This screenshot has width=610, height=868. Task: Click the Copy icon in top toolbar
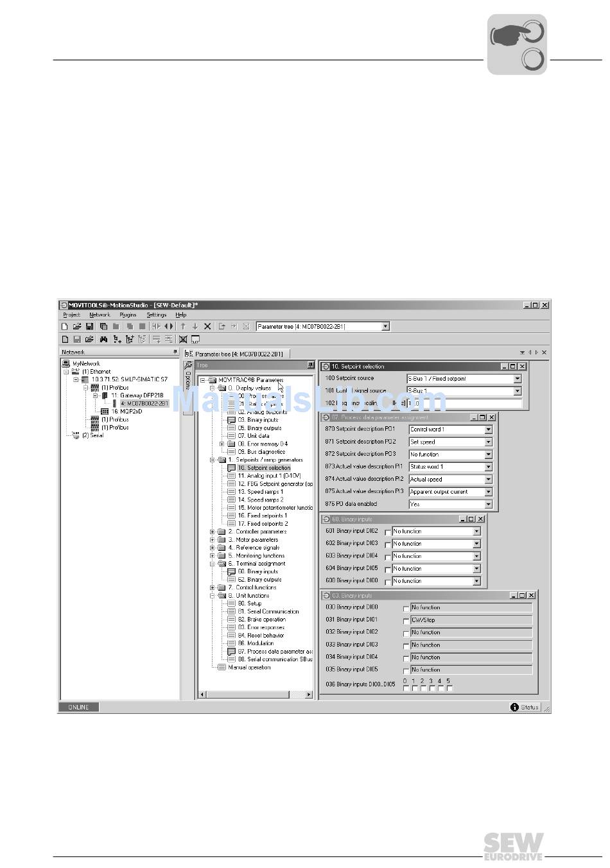(103, 327)
